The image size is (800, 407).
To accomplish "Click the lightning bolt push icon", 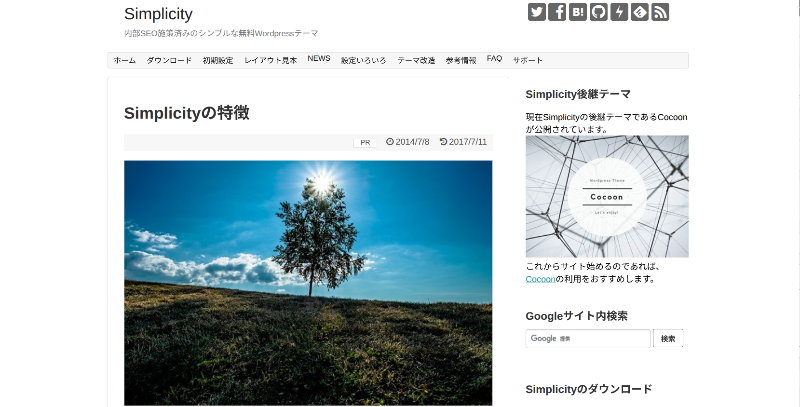I will 619,12.
